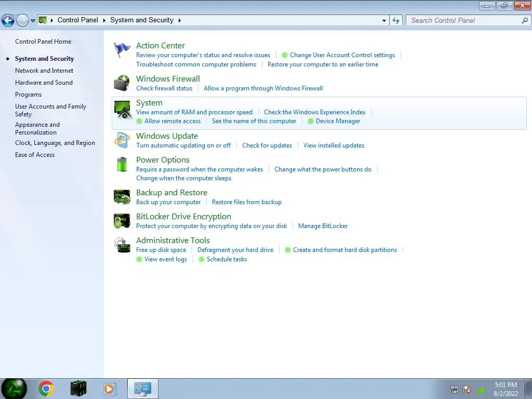Click Check the Windows Experience Index

[314, 112]
